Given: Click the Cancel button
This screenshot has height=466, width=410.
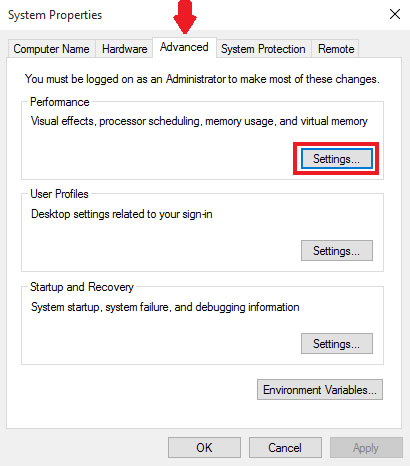Looking at the screenshot, I should 285,448.
